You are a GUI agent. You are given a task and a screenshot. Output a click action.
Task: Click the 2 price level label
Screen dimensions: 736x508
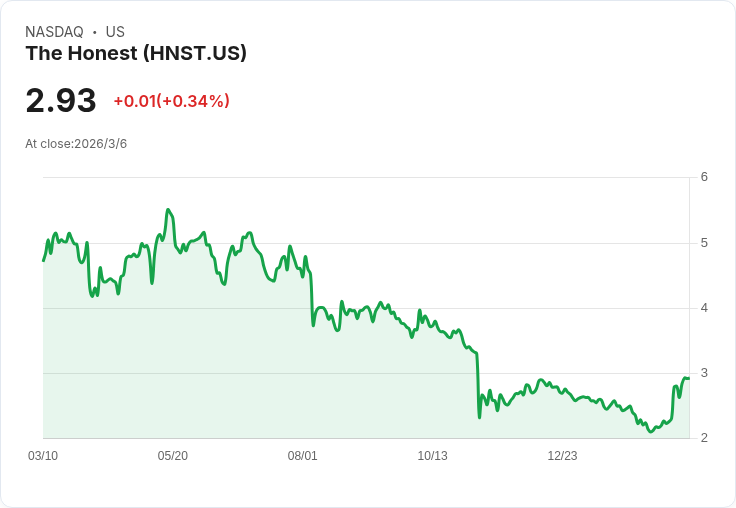click(704, 438)
